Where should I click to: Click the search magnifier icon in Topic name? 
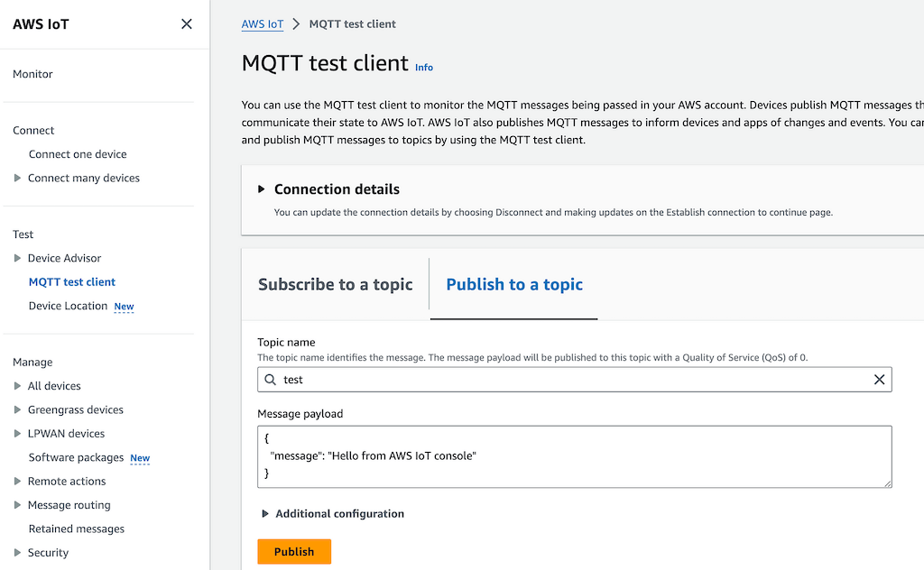pyautogui.click(x=271, y=380)
